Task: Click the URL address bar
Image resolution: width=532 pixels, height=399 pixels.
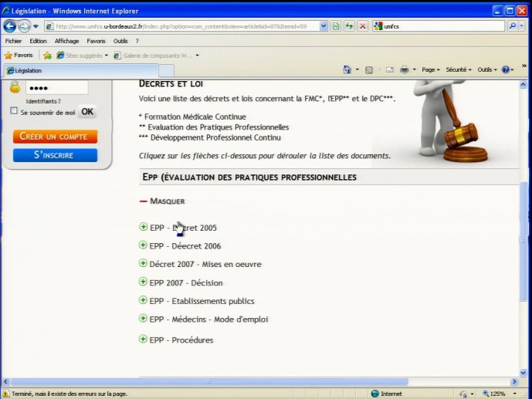Action: coord(182,26)
